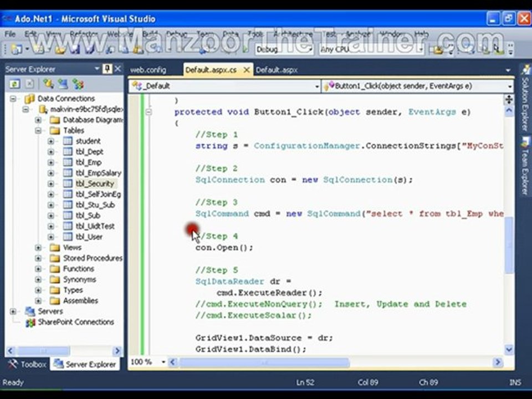Image resolution: width=532 pixels, height=399 pixels.
Task: Click the Save All toolbar icon
Action: click(x=90, y=49)
